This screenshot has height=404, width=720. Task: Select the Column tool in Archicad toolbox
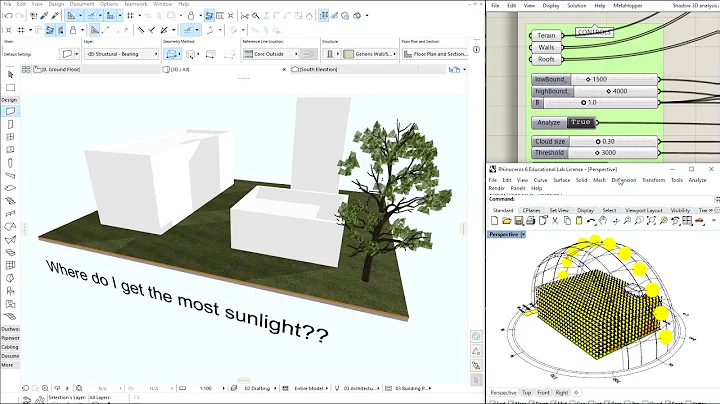pos(10,163)
